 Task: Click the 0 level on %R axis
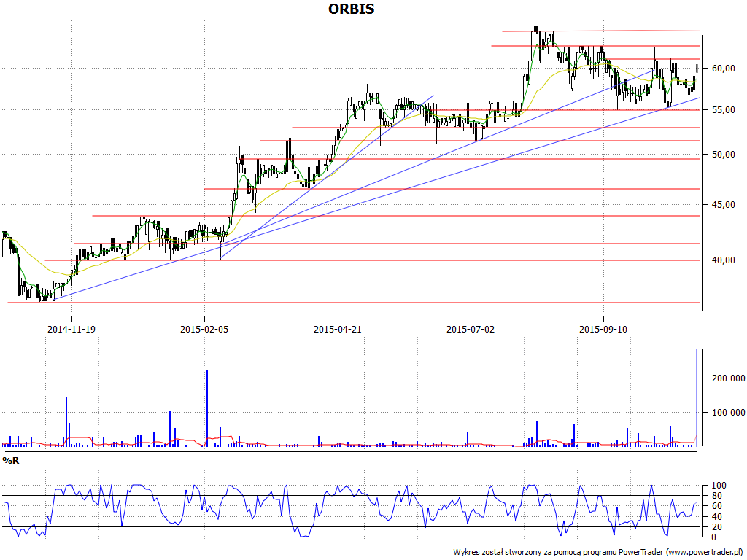[x=714, y=537]
